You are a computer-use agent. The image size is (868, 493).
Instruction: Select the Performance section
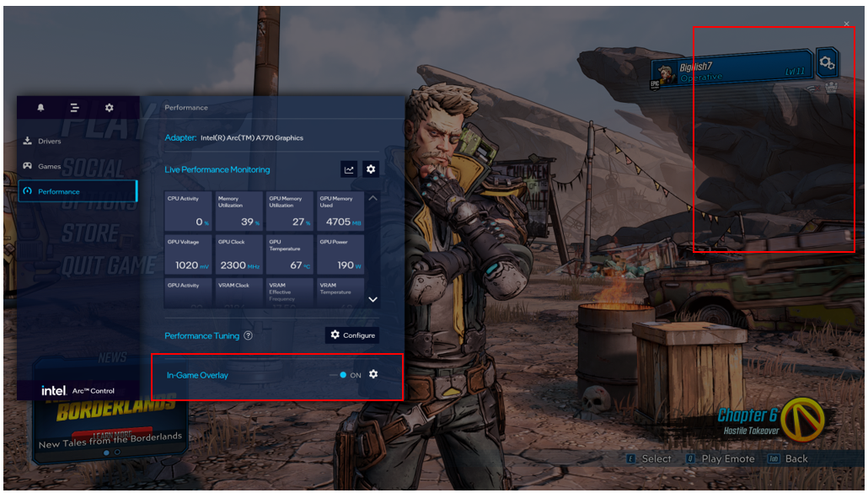click(x=78, y=191)
